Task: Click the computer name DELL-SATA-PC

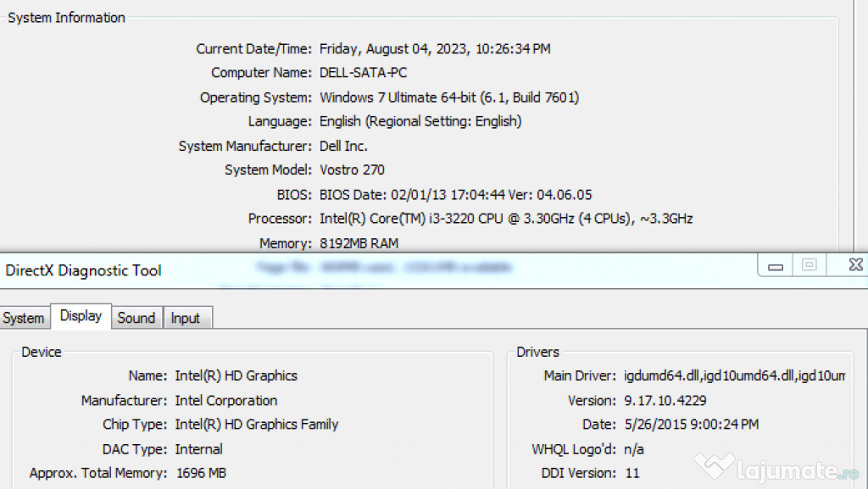Action: coord(363,73)
